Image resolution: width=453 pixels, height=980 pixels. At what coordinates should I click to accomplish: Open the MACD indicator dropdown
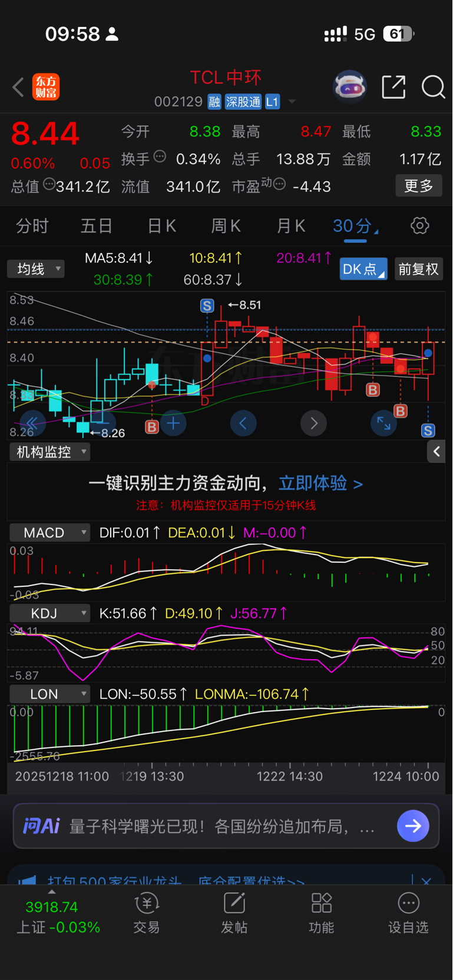(x=49, y=533)
